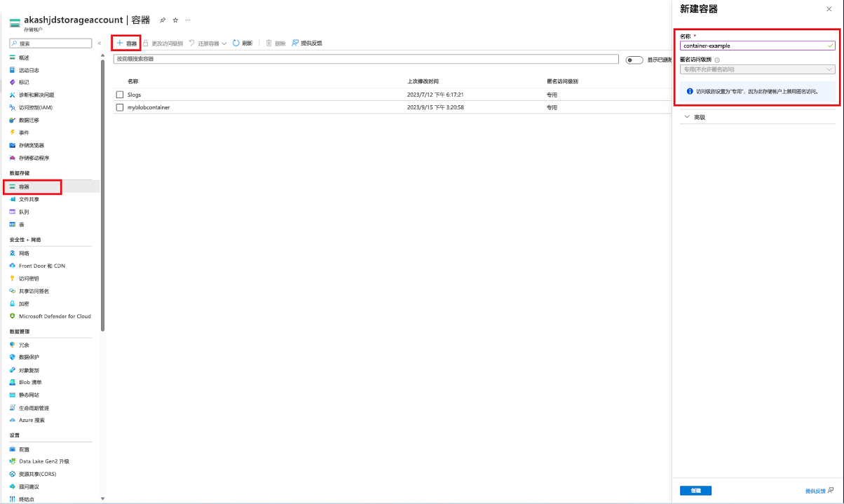Click the + 容器 add container button

coord(127,43)
